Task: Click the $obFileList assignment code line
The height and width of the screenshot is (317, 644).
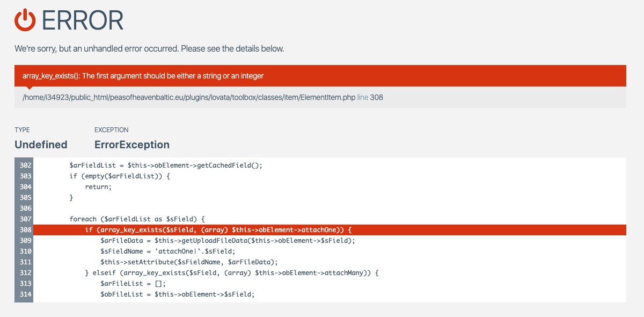Action: [x=177, y=294]
